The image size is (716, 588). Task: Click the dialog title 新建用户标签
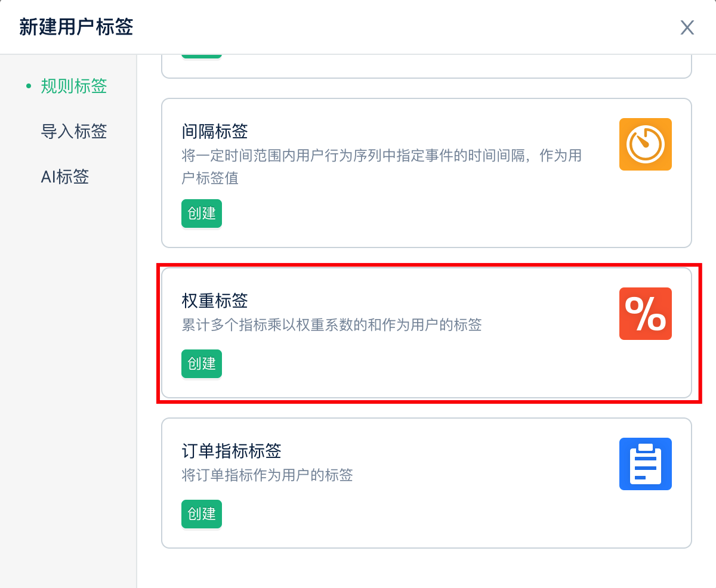tap(76, 27)
